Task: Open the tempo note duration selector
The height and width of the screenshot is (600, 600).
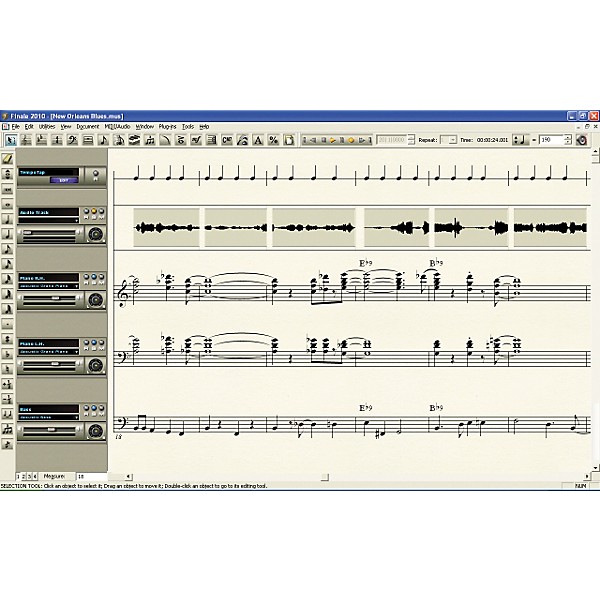Action: click(520, 140)
